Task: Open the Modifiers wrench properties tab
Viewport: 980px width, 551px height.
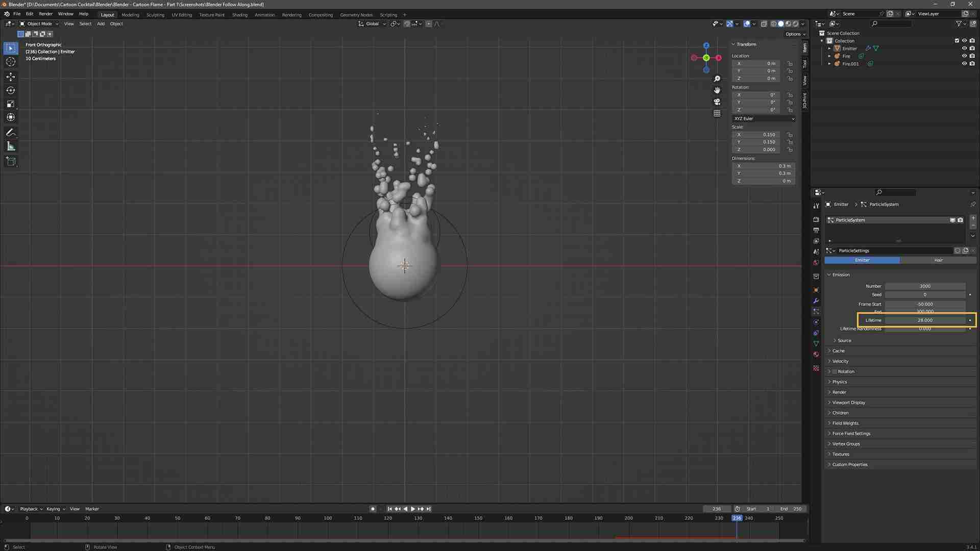Action: pyautogui.click(x=816, y=300)
